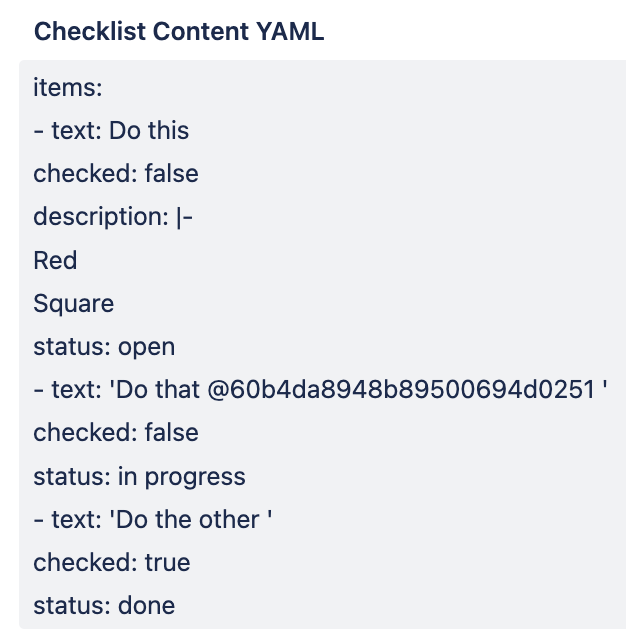Click the "status: in progress" line
Image resolution: width=626 pixels, height=637 pixels.
139,476
